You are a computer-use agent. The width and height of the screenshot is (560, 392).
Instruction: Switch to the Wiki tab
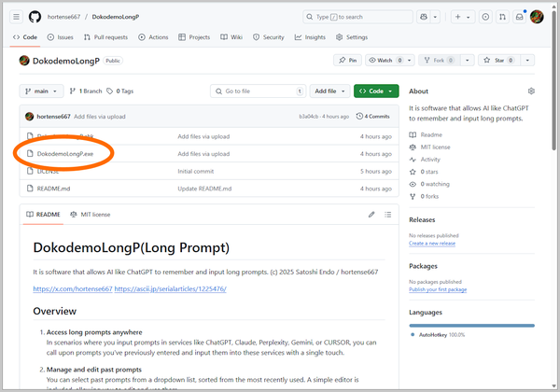[231, 37]
